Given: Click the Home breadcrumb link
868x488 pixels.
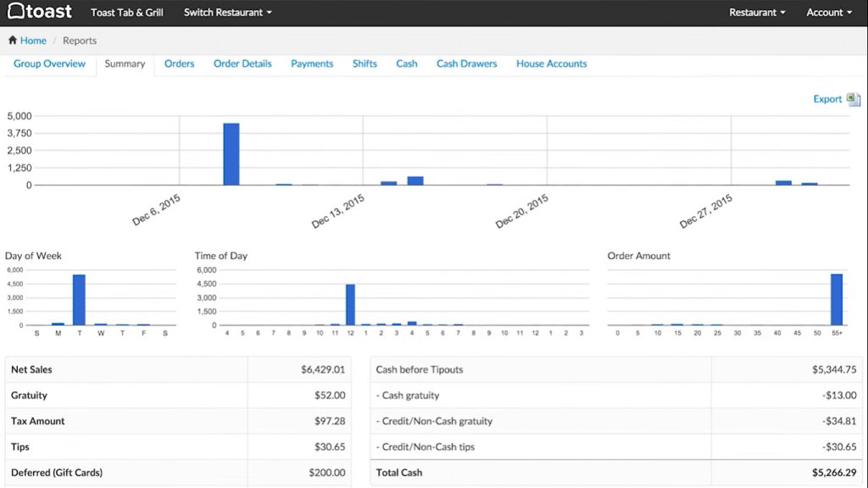Looking at the screenshot, I should [x=33, y=41].
